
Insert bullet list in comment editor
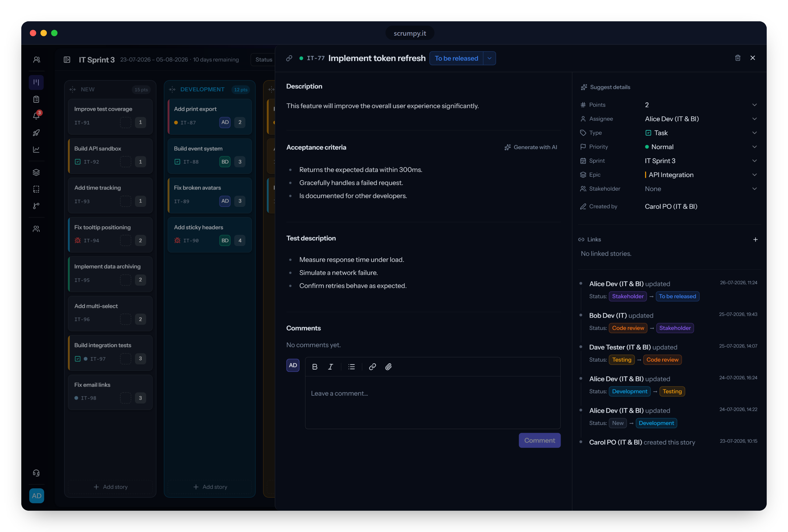pos(352,367)
